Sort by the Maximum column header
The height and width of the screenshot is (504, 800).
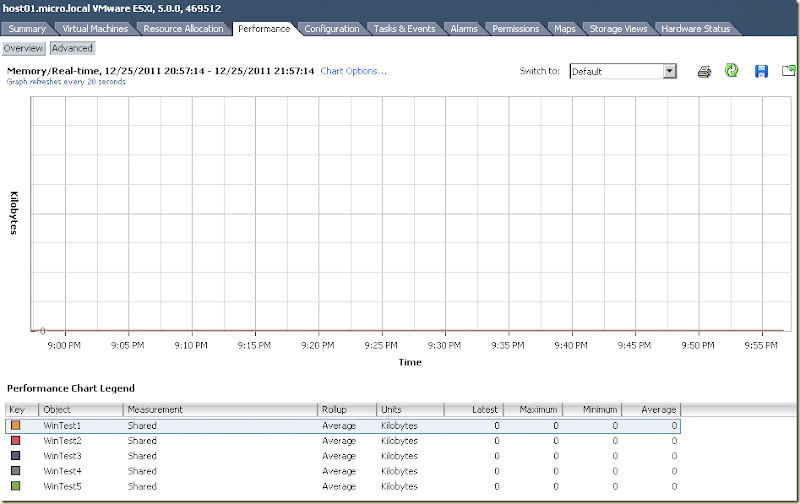click(x=533, y=410)
